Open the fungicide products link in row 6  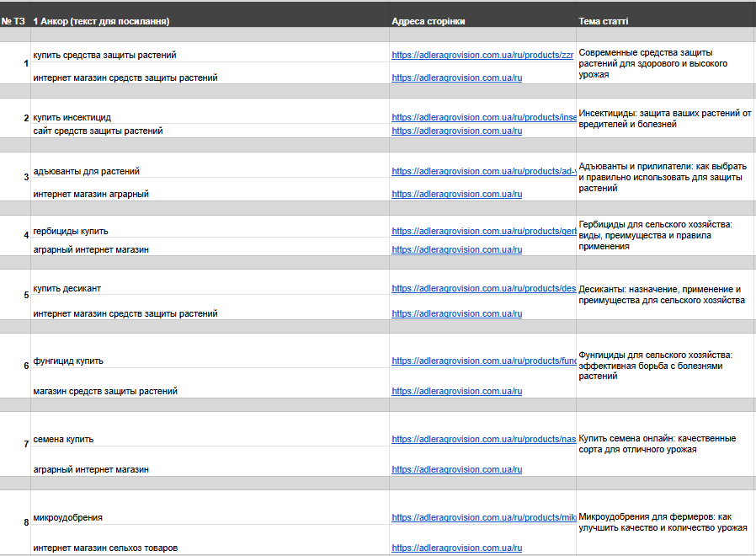(484, 361)
